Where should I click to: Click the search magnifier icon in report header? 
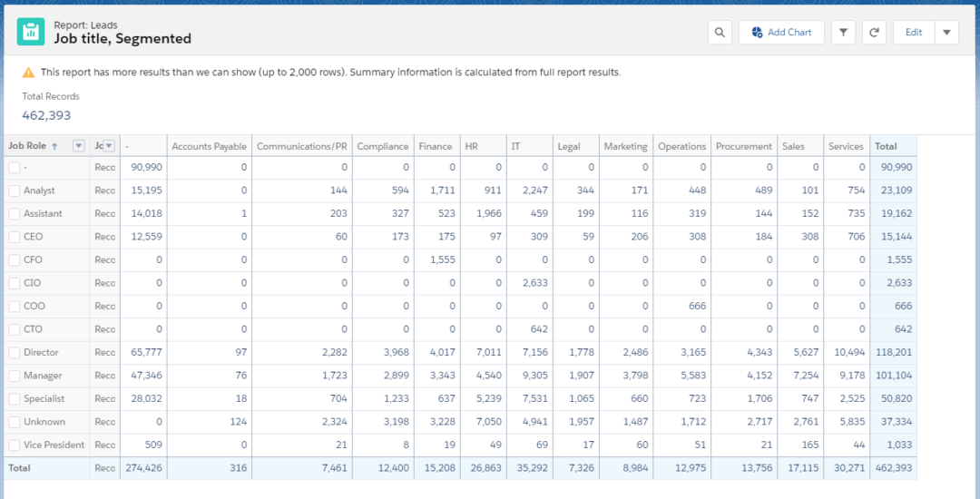coord(720,33)
